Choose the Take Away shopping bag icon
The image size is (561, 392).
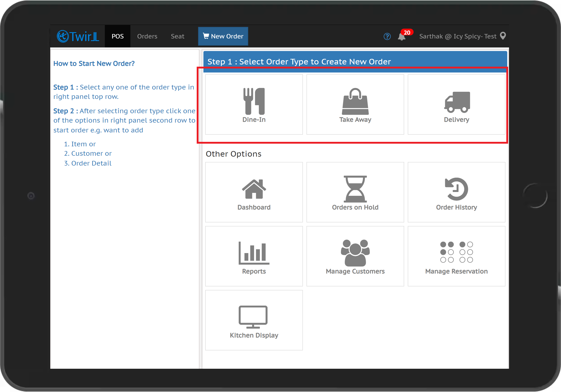355,101
